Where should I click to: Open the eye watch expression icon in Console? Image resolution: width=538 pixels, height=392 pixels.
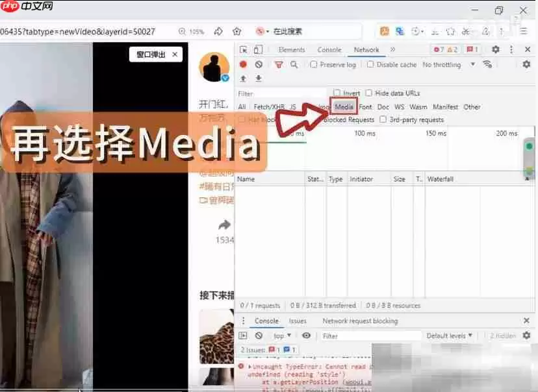pos(305,336)
